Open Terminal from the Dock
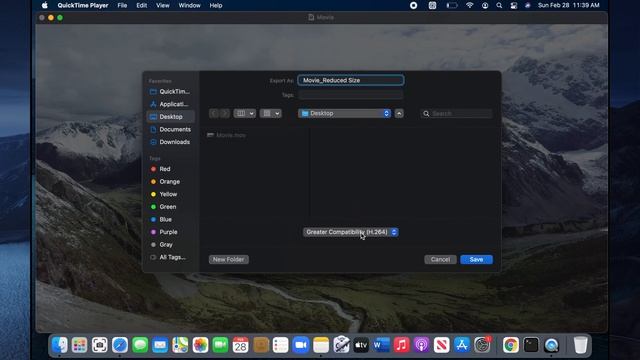The width and height of the screenshot is (640, 360). tap(531, 345)
